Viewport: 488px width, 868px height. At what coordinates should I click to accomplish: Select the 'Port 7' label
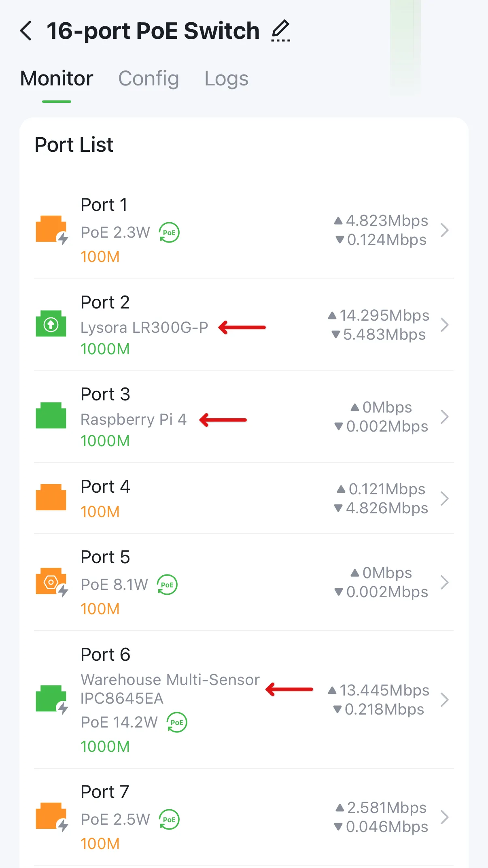(x=105, y=792)
